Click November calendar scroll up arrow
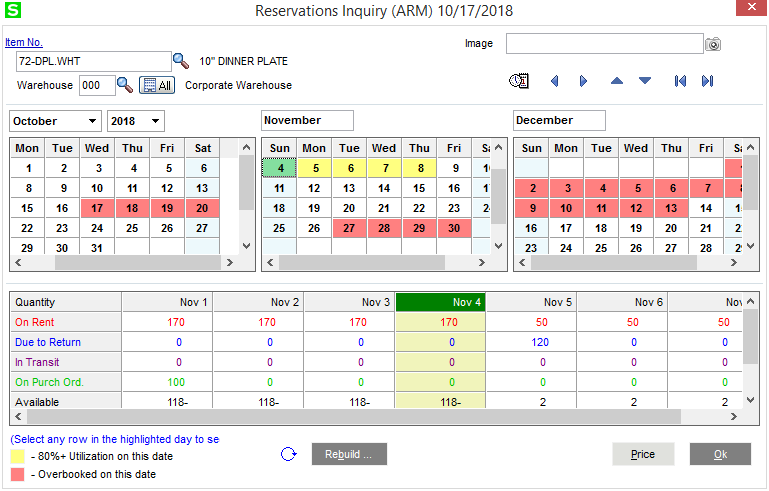The height and width of the screenshot is (491, 769). (x=499, y=148)
